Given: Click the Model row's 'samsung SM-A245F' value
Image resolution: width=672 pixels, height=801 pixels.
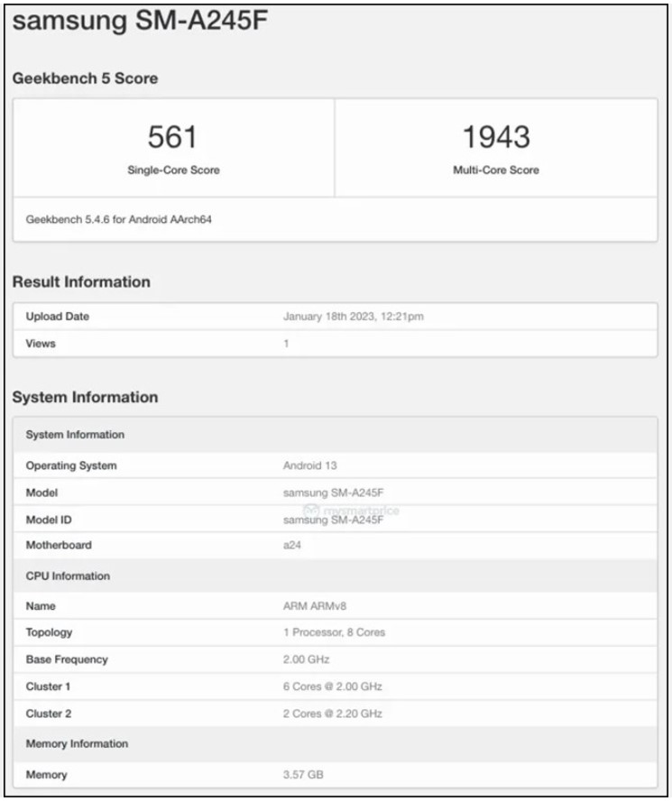Looking at the screenshot, I should [x=333, y=493].
